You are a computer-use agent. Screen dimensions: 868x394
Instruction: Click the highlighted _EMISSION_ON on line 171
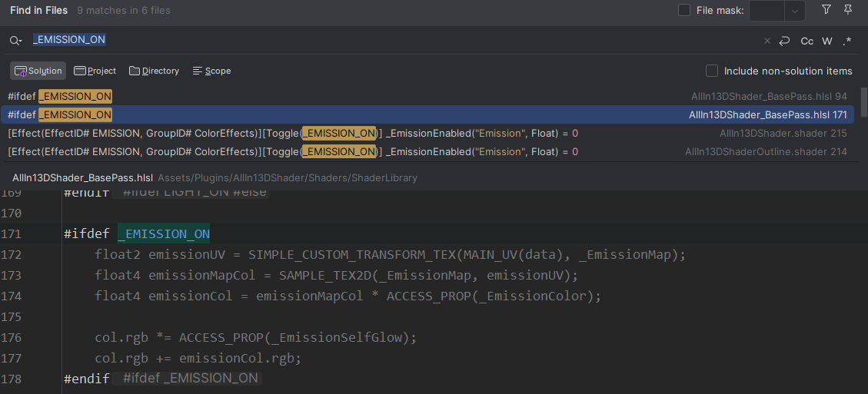point(163,234)
